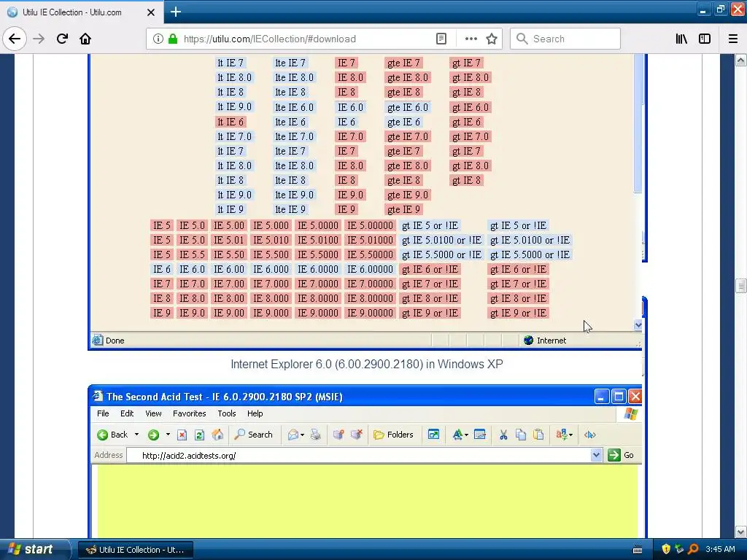Open the Help menu in IE 6 window
The width and height of the screenshot is (747, 560).
click(255, 413)
